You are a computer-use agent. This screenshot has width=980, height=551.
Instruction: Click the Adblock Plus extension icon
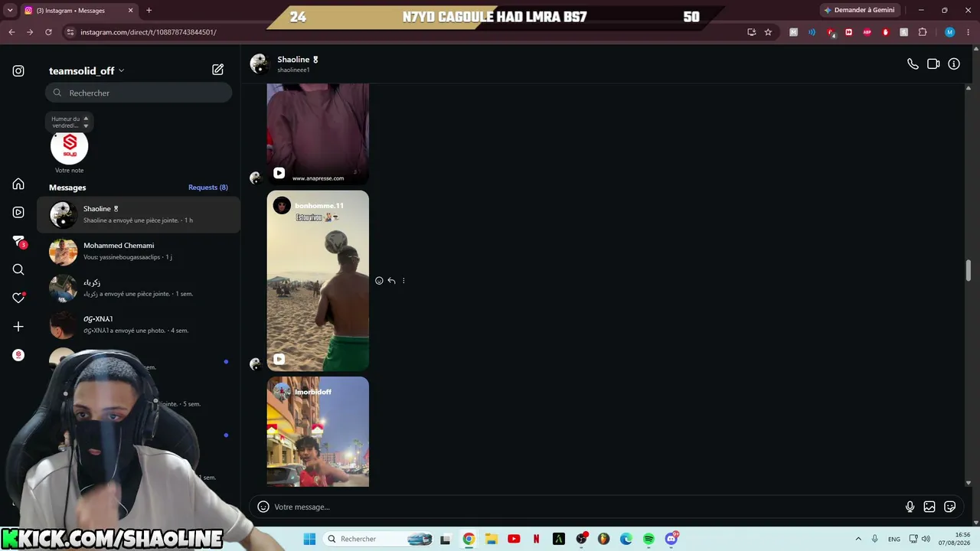(867, 32)
